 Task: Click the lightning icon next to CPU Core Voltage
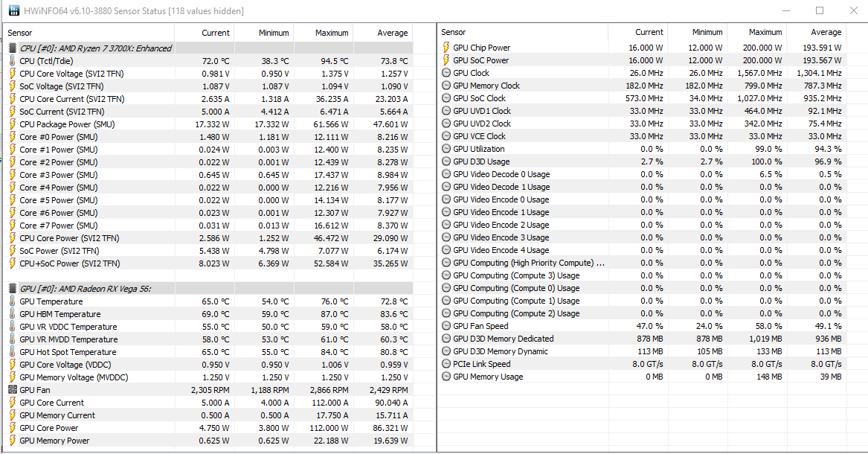[x=12, y=74]
